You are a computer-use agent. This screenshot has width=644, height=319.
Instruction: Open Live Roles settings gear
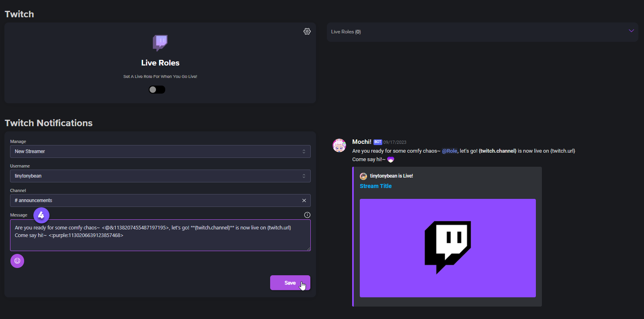tap(307, 31)
